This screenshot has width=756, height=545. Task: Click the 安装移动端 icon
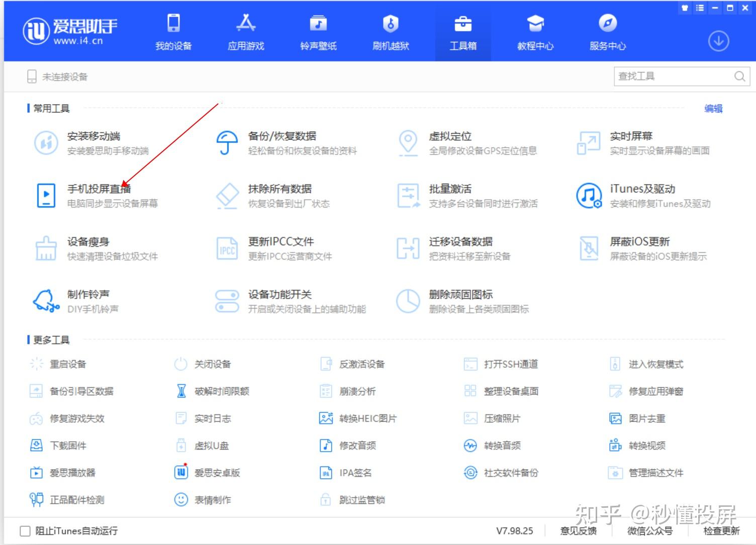(46, 143)
